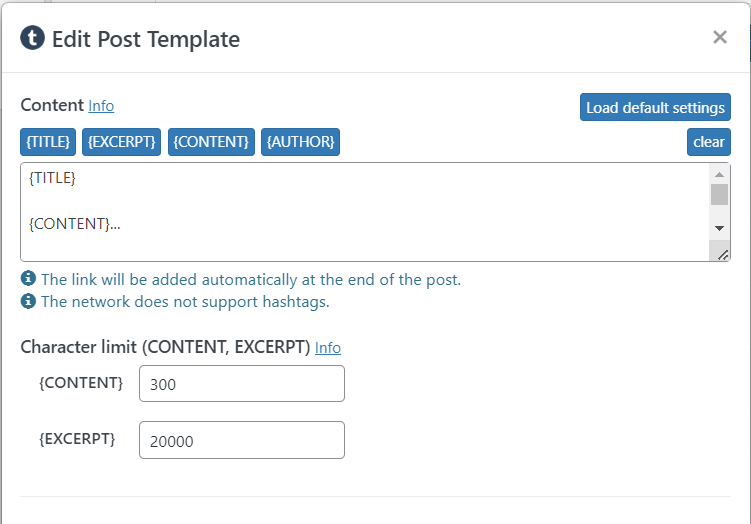This screenshot has width=751, height=524.
Task: Click info icon beside hashtags notice
Action: point(28,301)
